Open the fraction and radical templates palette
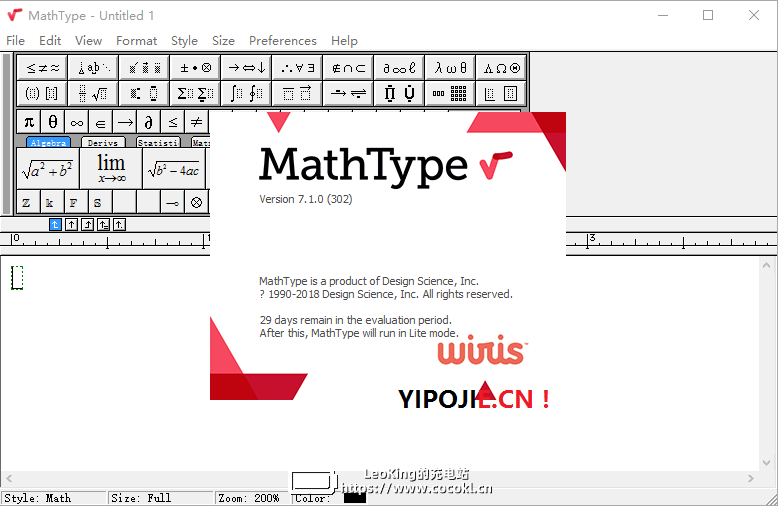 (x=93, y=93)
